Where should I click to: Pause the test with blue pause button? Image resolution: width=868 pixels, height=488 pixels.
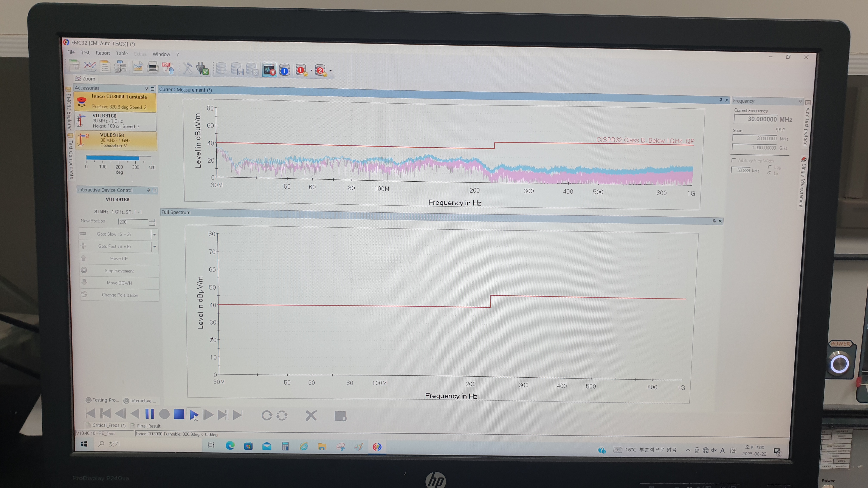(x=150, y=414)
